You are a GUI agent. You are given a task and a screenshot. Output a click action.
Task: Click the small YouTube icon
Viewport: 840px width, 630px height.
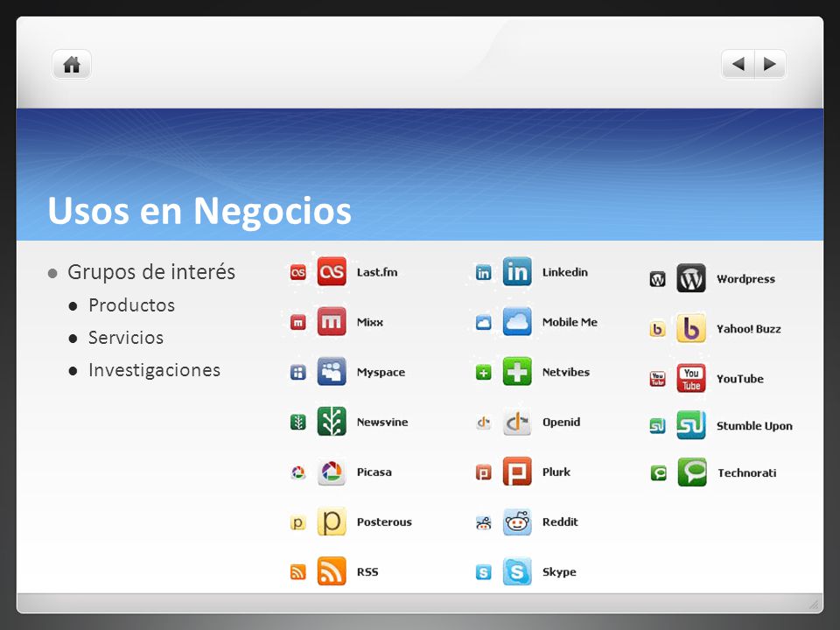(x=657, y=379)
